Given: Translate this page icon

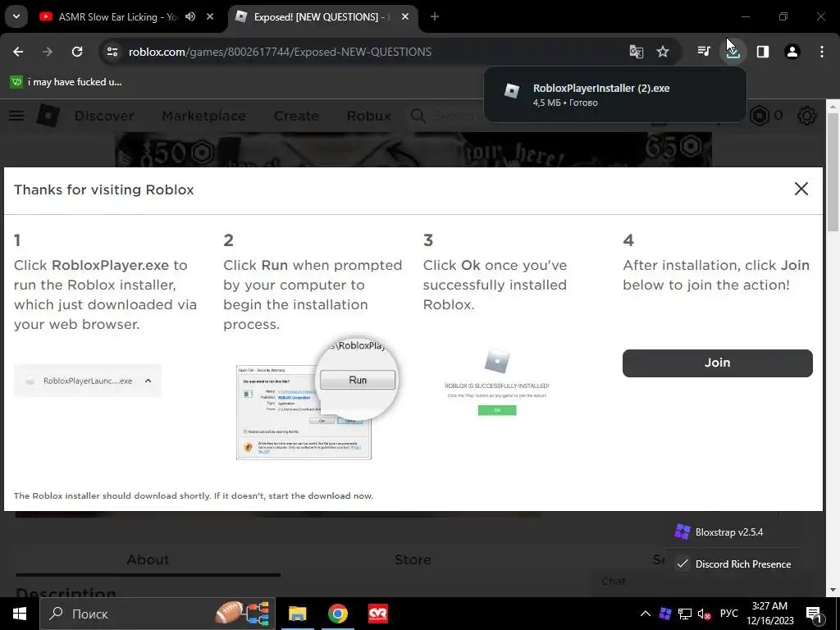Looking at the screenshot, I should point(636,52).
